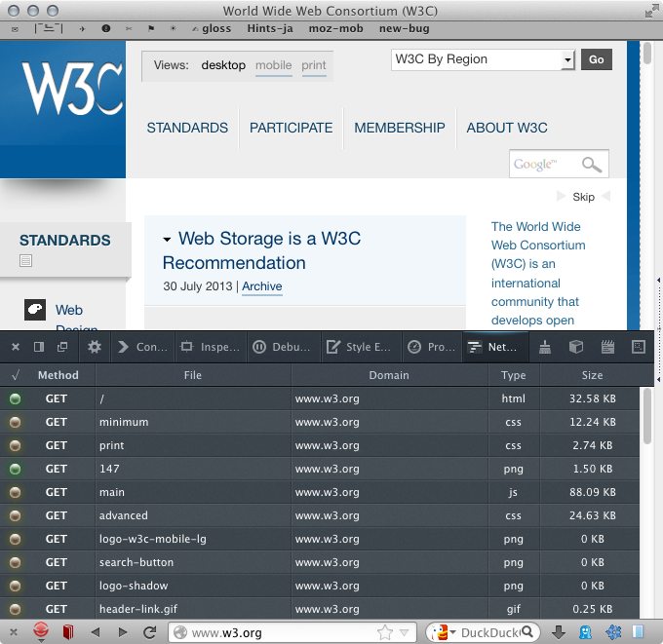Switch to print view link
Image resolution: width=663 pixels, height=644 pixels.
coord(314,65)
